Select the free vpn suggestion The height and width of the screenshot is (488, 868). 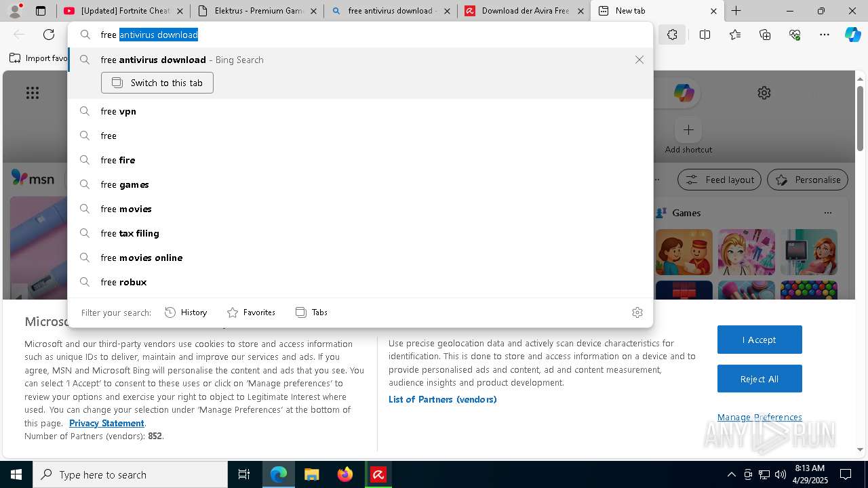pyautogui.click(x=360, y=111)
